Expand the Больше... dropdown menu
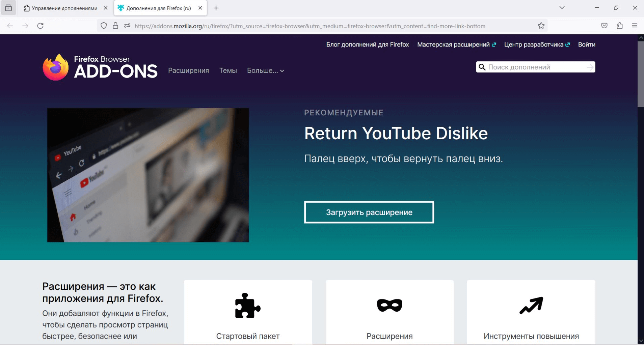Image resolution: width=644 pixels, height=345 pixels. click(x=265, y=70)
